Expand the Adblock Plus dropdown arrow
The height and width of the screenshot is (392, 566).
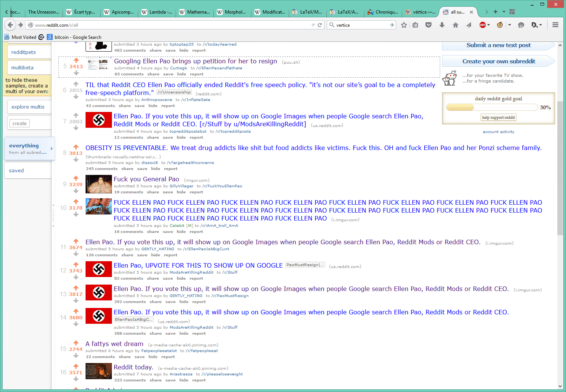tap(489, 25)
